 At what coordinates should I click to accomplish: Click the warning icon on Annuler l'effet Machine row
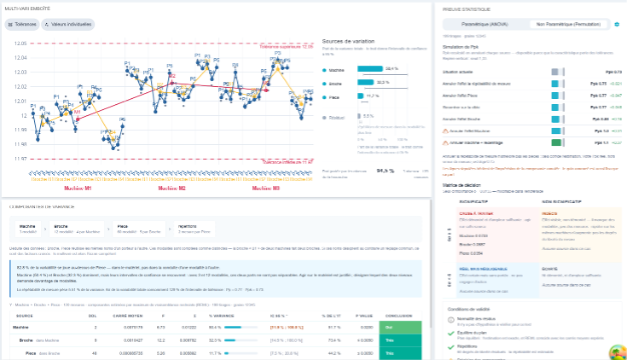[x=445, y=131]
